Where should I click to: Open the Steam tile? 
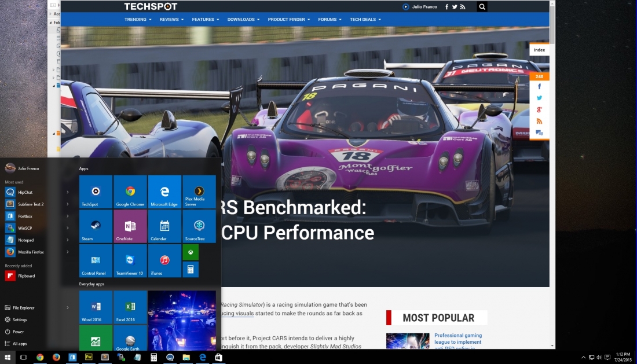pos(96,226)
